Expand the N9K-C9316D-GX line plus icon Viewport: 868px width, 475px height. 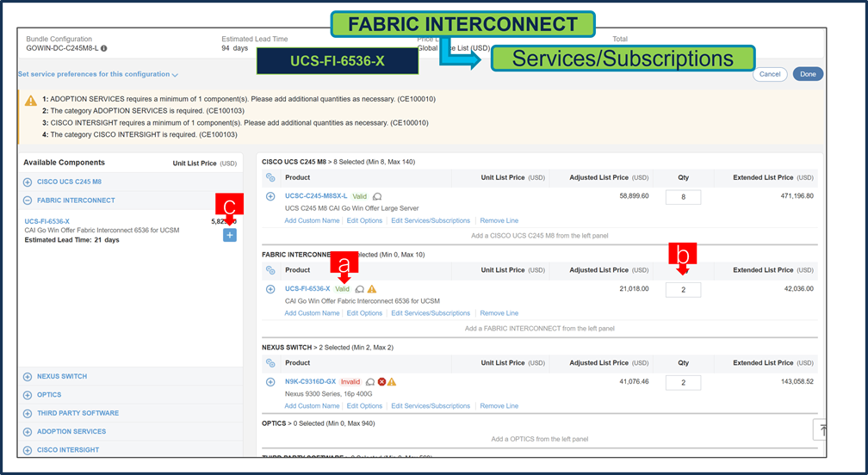click(x=270, y=382)
